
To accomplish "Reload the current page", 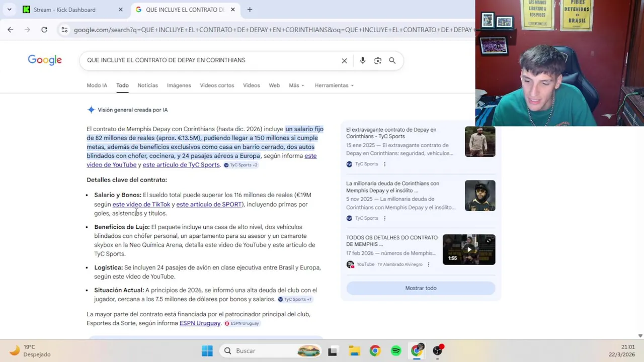I will tap(44, 30).
